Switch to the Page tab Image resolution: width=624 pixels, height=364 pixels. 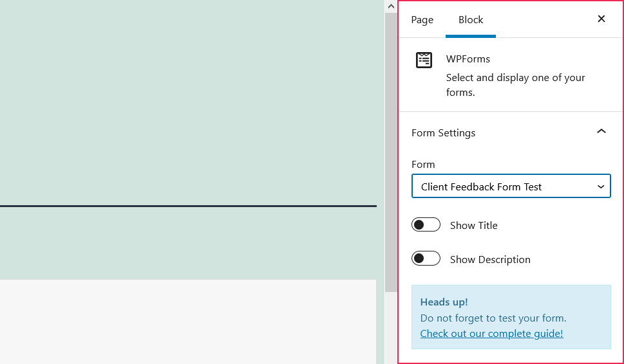[422, 19]
